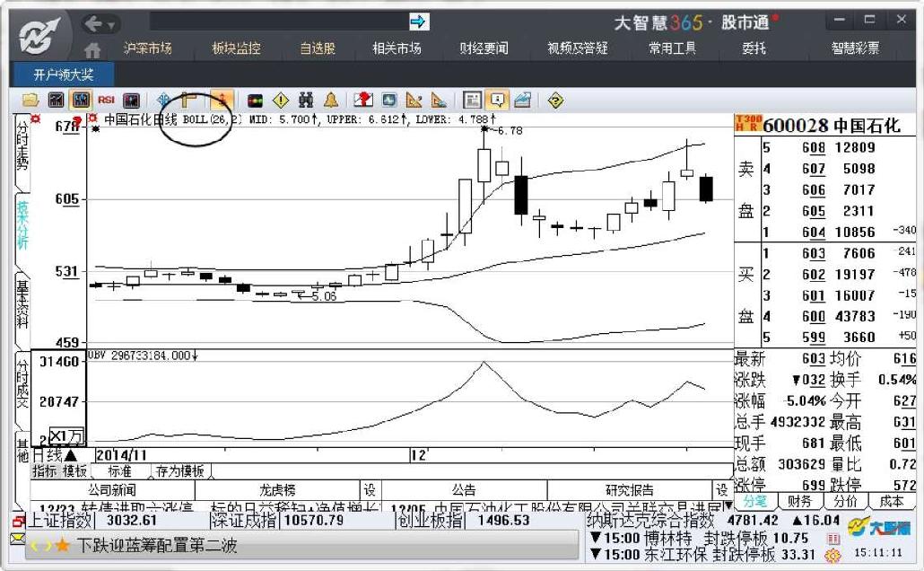The image size is (924, 571).
Task: Open the 自选股 menu
Action: [x=318, y=48]
